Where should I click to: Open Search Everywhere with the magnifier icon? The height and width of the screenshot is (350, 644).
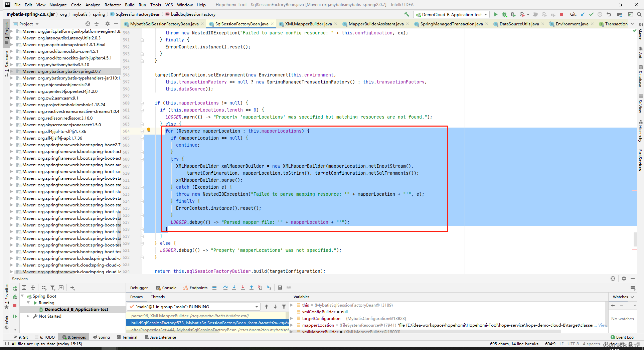click(639, 14)
